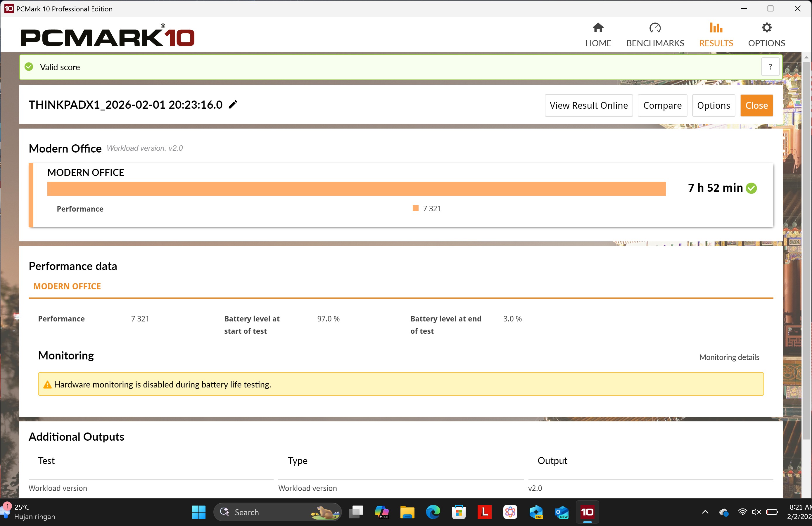Open Monitoring details
The image size is (812, 526).
click(x=730, y=357)
